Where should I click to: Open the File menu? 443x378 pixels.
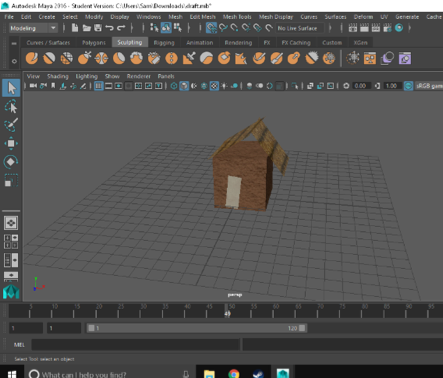click(9, 17)
